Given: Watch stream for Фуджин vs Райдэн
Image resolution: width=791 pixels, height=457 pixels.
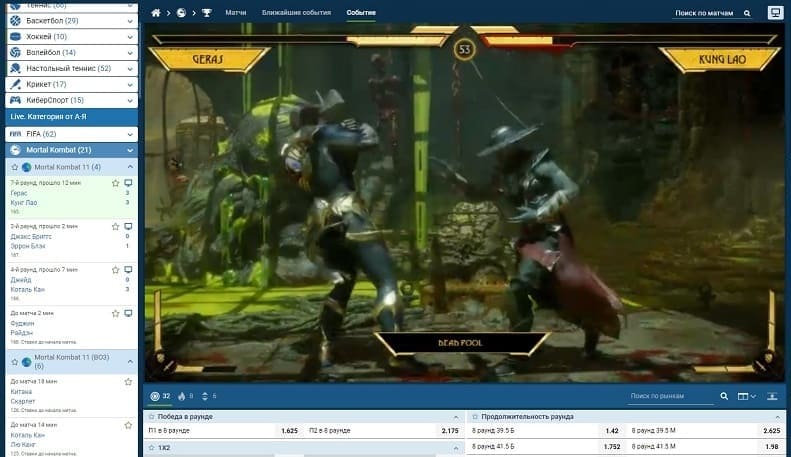Looking at the screenshot, I should 128,313.
